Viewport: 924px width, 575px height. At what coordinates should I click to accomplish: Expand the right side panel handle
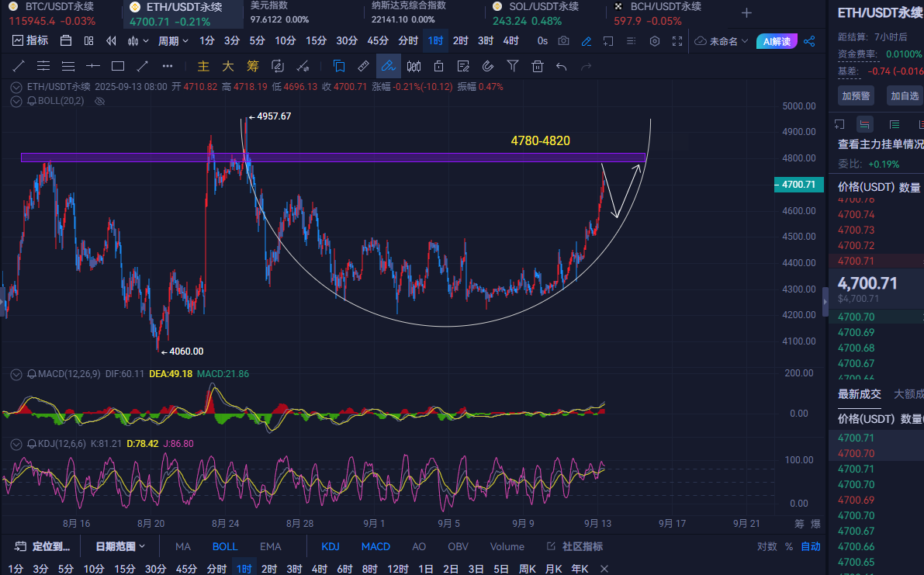tap(825, 302)
